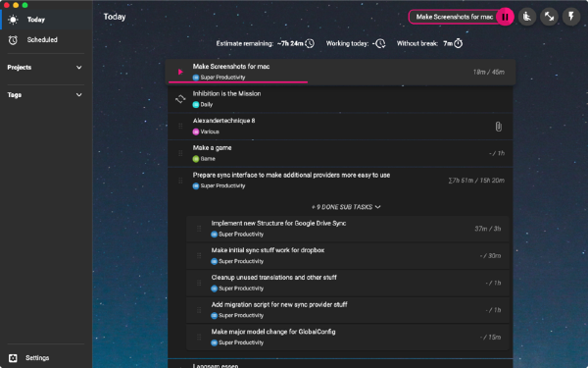Image resolution: width=588 pixels, height=368 pixels.
Task: Click the Estimate remaining clock icon
Action: pos(310,43)
